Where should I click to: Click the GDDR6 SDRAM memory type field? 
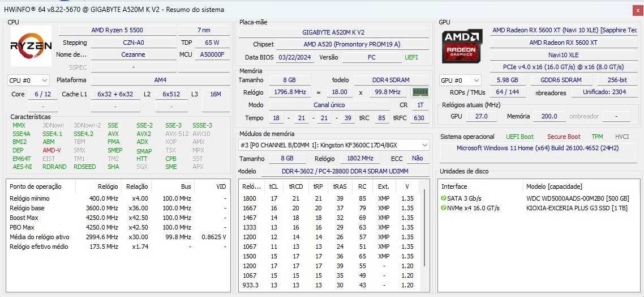point(561,80)
